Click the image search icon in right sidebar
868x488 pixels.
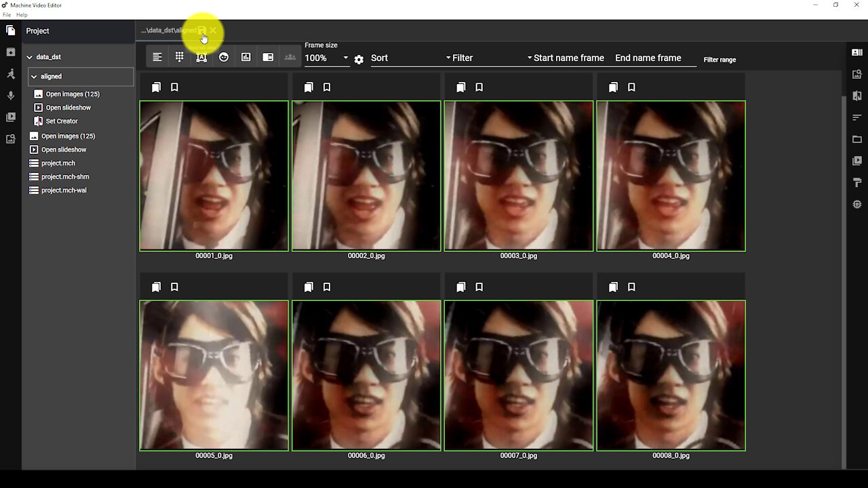[x=857, y=74]
